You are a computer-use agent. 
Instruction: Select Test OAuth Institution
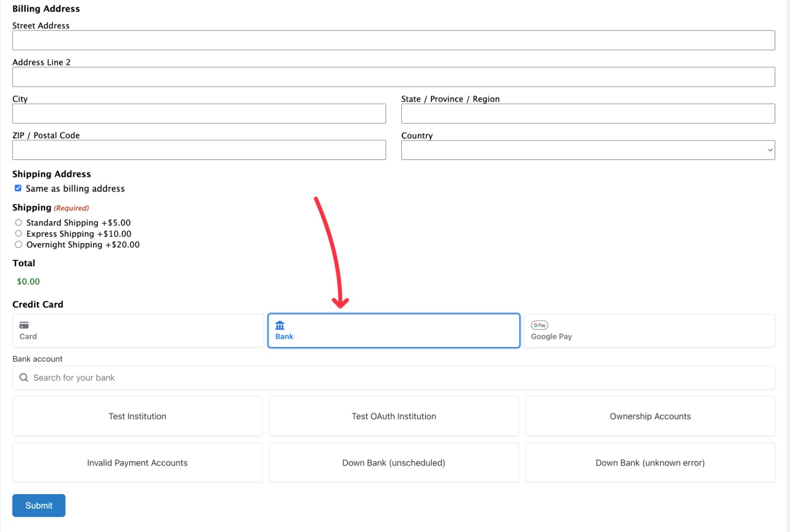tap(394, 416)
